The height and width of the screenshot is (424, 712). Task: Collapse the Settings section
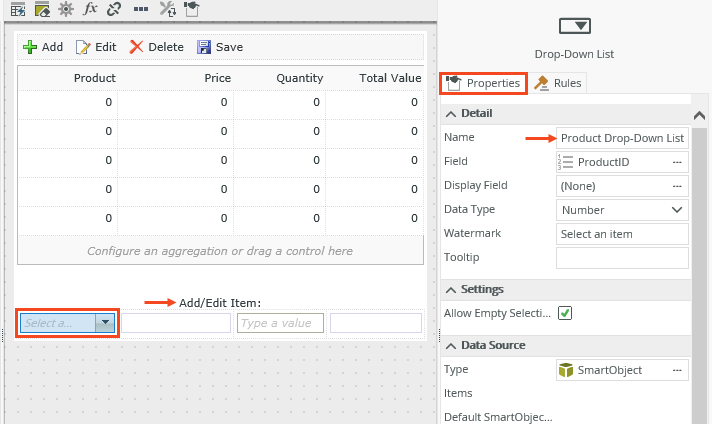(450, 289)
